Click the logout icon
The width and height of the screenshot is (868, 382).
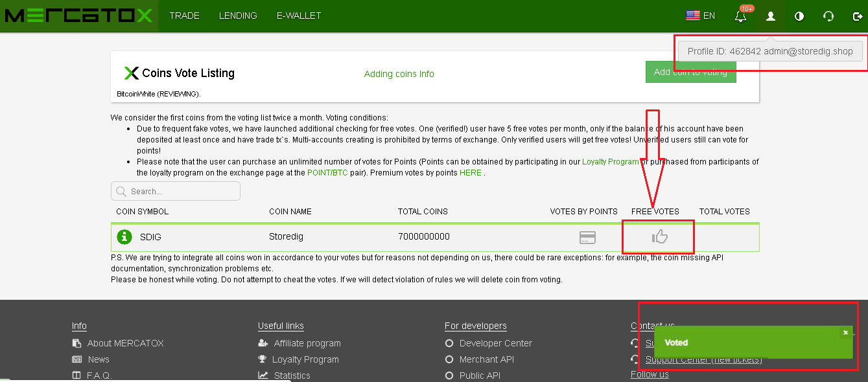pos(858,16)
